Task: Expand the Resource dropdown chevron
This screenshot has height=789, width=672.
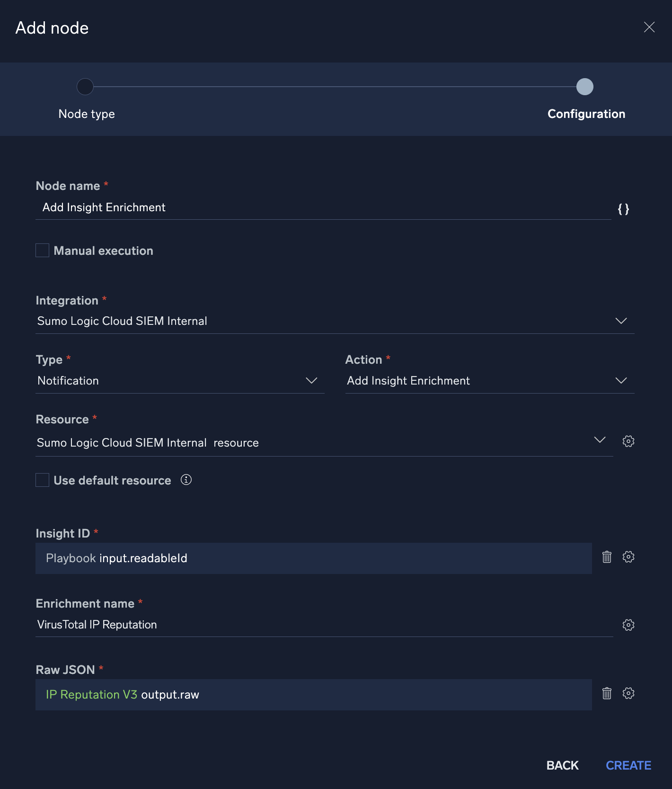Action: click(600, 440)
